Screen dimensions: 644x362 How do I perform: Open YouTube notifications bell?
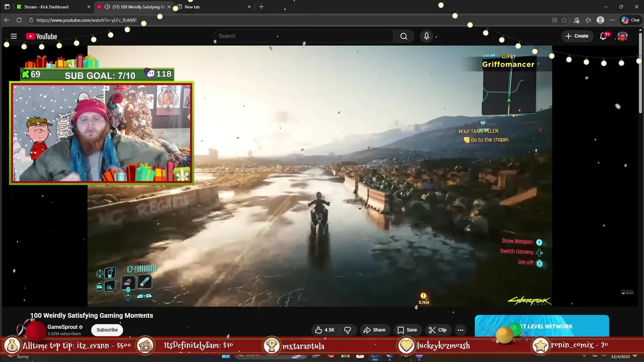click(603, 36)
